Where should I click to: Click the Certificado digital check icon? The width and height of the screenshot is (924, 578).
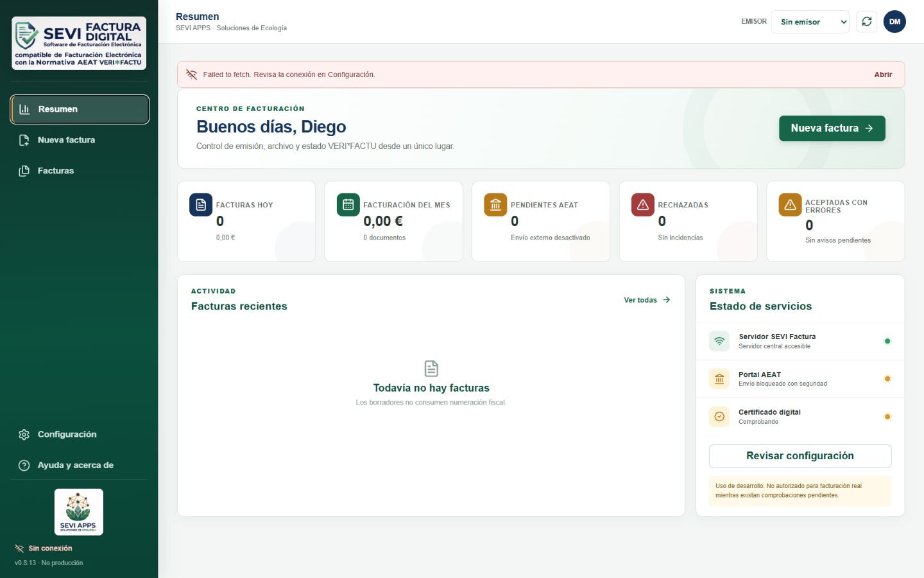(x=719, y=417)
